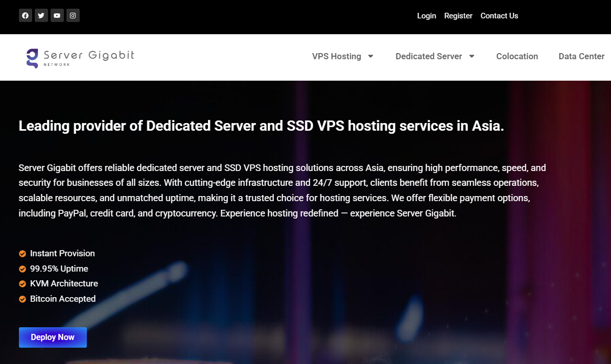This screenshot has width=611, height=364.
Task: Click the checkmark icon beside KVM Architecture
Action: click(x=22, y=284)
